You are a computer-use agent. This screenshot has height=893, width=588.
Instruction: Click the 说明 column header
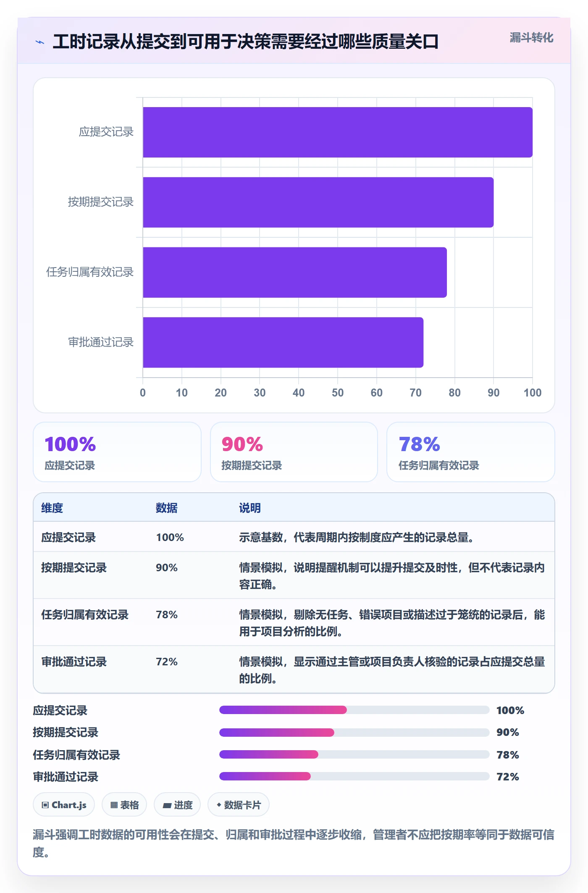(250, 508)
